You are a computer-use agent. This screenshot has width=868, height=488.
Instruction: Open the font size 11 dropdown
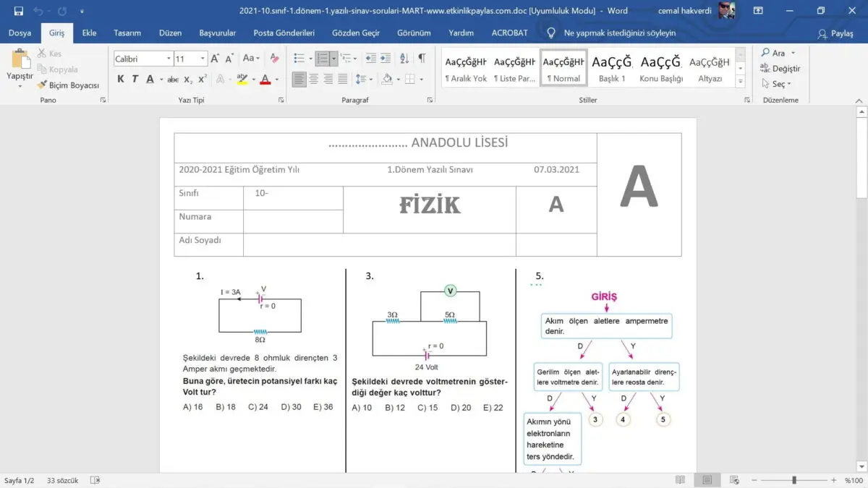(203, 59)
